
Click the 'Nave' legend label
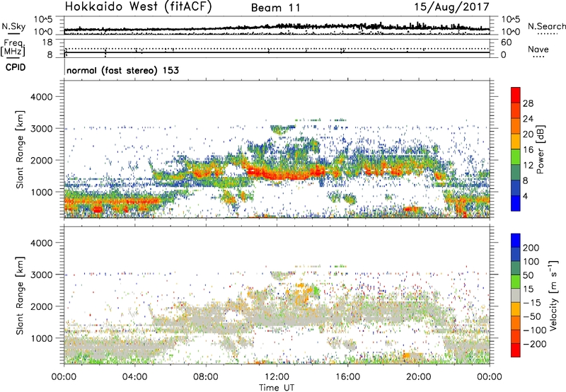(538, 49)
